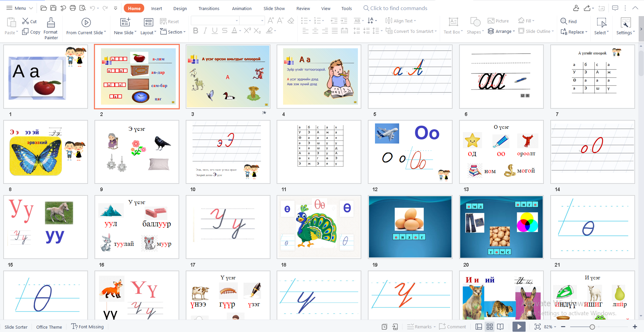Open the Section dropdown

pyautogui.click(x=173, y=32)
